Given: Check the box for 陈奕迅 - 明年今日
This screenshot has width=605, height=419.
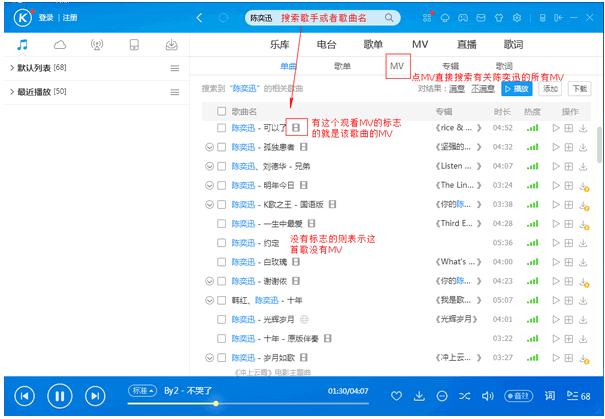Looking at the screenshot, I should [221, 185].
